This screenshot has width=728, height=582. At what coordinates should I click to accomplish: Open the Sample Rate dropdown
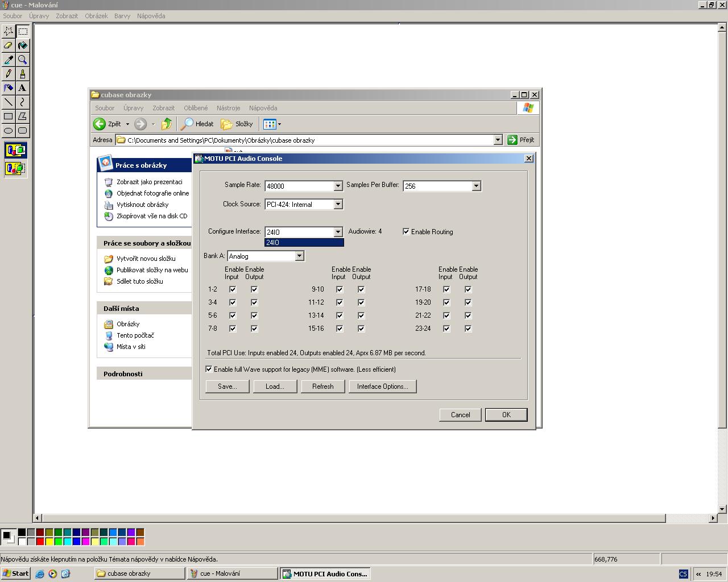point(338,186)
